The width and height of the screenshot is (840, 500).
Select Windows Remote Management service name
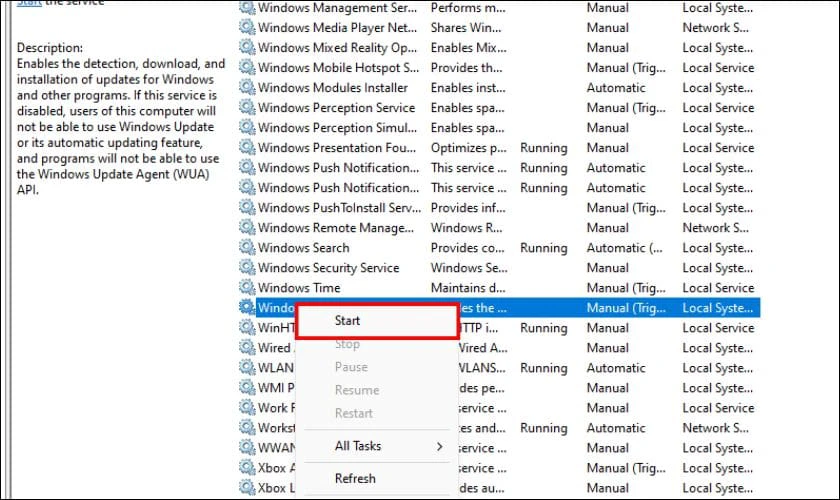336,228
